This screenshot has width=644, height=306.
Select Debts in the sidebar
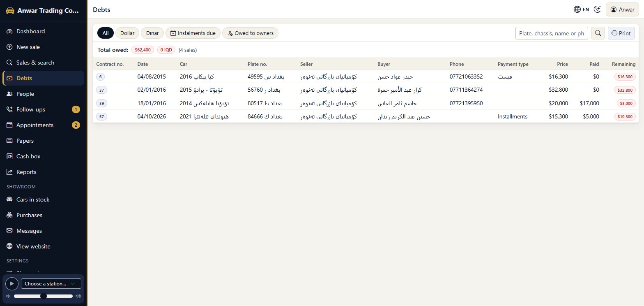point(44,78)
